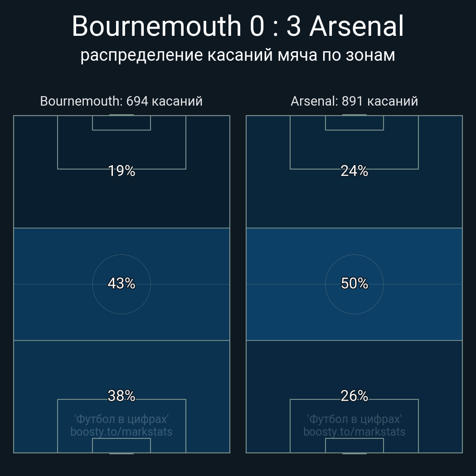The width and height of the screenshot is (476, 476).
Task: Click Bournemouth's 19% zone label
Action: [121, 171]
